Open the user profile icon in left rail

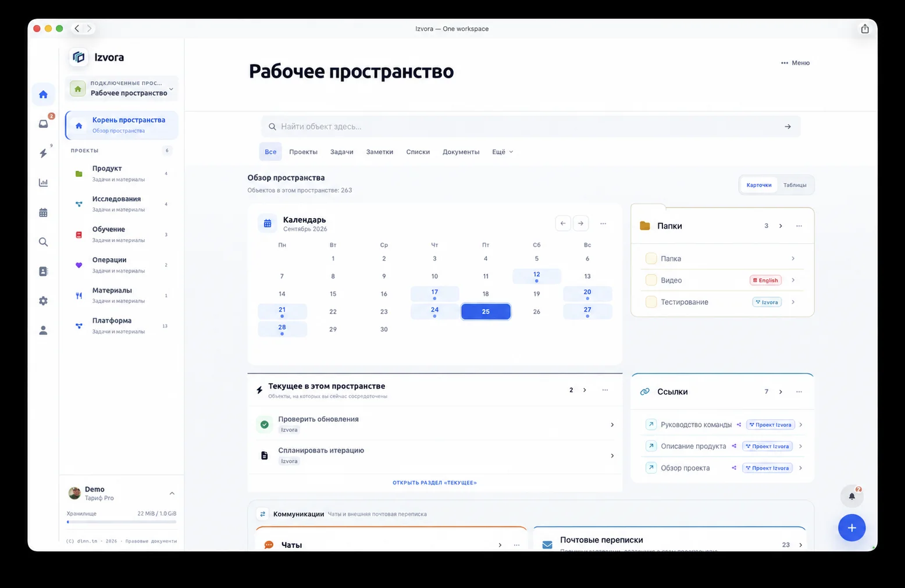(x=43, y=330)
